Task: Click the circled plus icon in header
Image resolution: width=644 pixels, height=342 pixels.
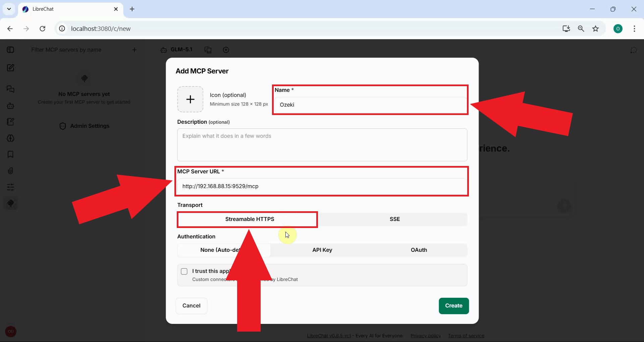Action: (x=226, y=50)
